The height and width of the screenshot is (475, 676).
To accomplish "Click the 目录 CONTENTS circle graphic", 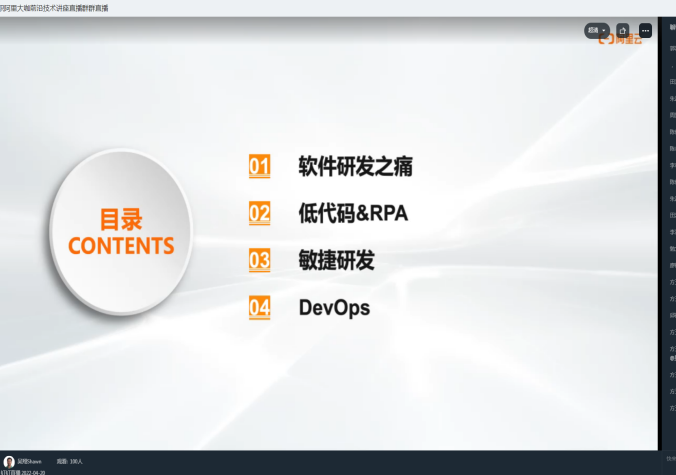I will coord(120,232).
